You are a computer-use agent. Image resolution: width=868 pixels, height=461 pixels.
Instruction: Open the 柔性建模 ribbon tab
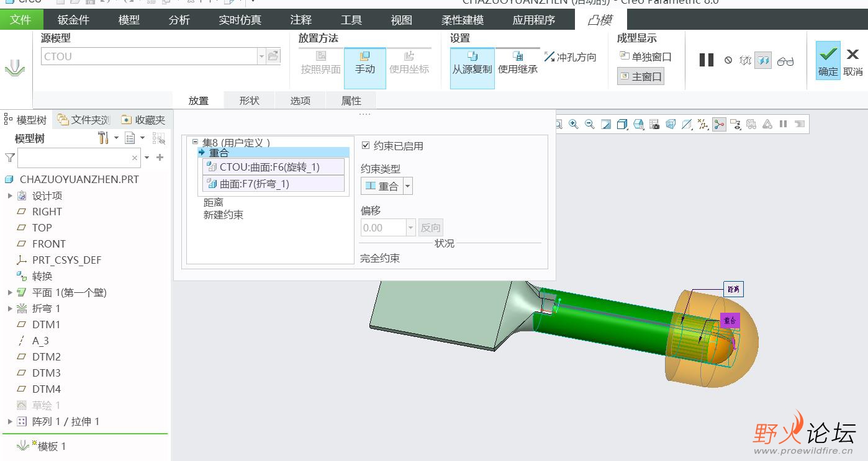[463, 20]
